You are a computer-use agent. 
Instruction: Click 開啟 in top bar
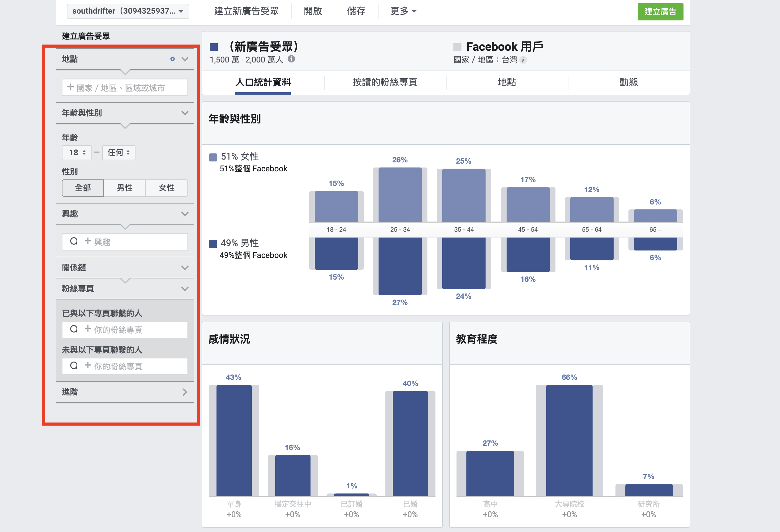(313, 11)
